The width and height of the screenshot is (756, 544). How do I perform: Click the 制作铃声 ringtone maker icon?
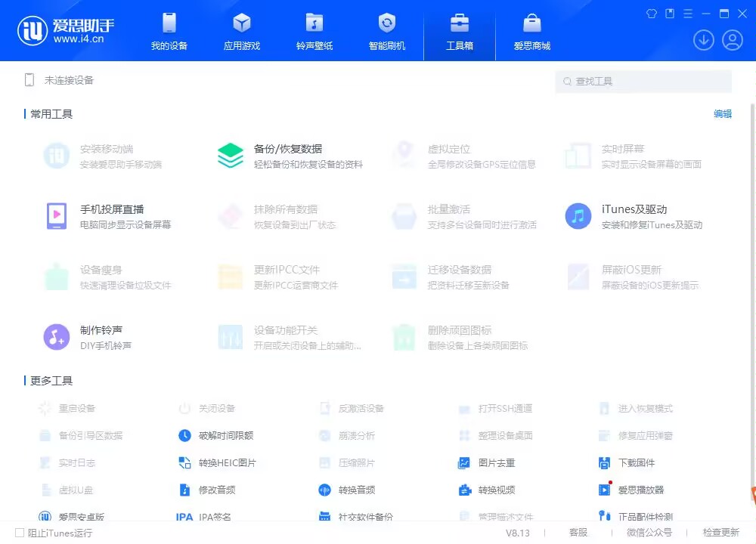point(57,337)
